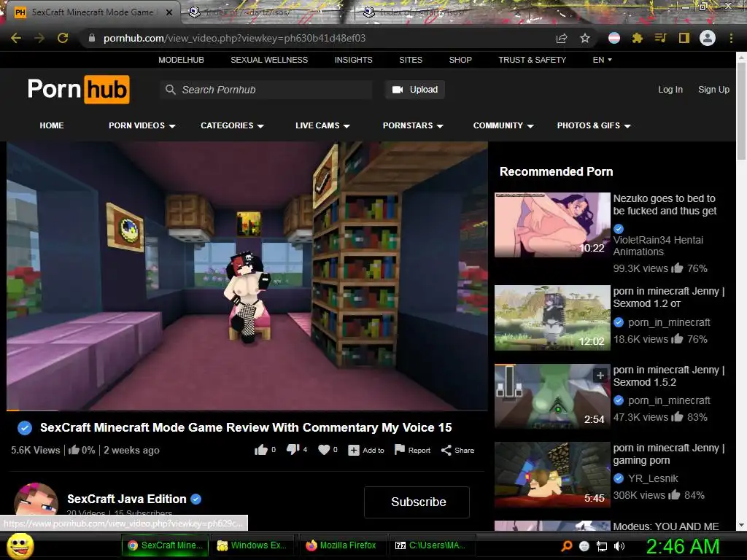Go back with the browser back arrow
This screenshot has width=747, height=560.
(x=16, y=38)
